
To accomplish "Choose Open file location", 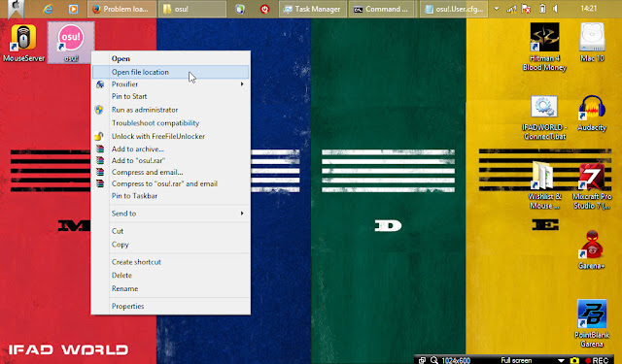I will 171,72.
